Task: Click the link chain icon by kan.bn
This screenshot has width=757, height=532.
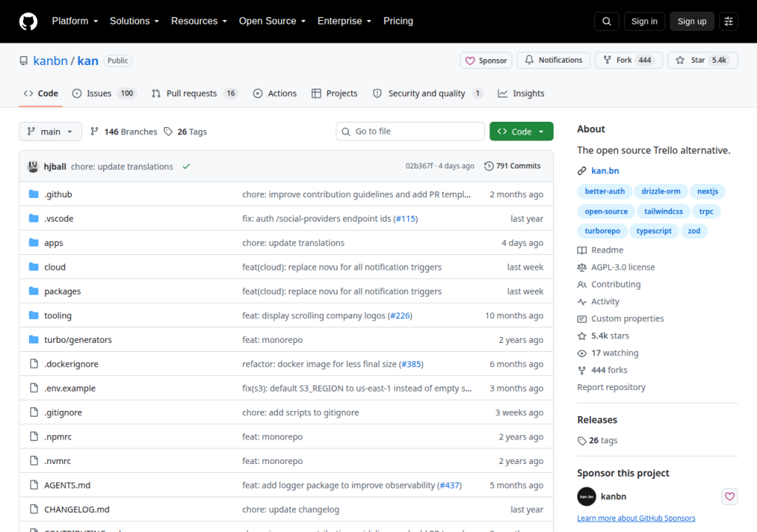Action: [582, 171]
